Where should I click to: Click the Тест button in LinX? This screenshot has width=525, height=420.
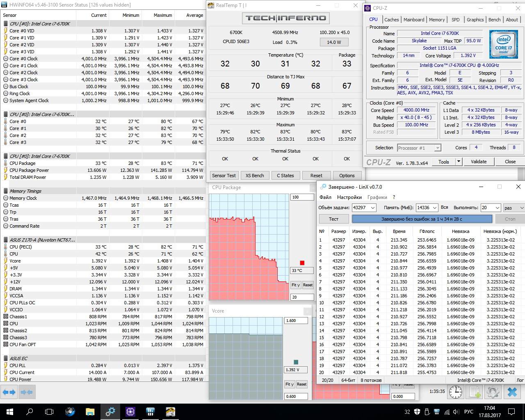tap(333, 219)
